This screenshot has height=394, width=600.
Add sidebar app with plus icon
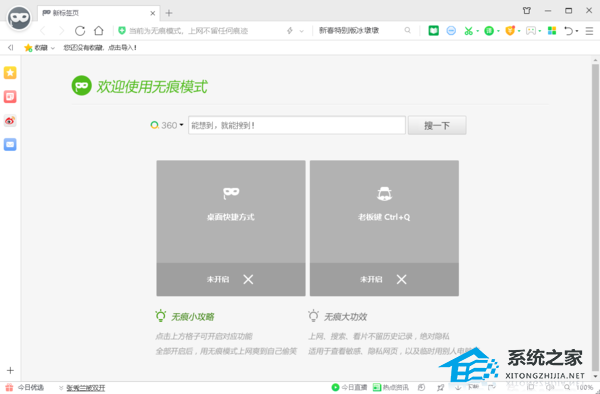(10, 370)
